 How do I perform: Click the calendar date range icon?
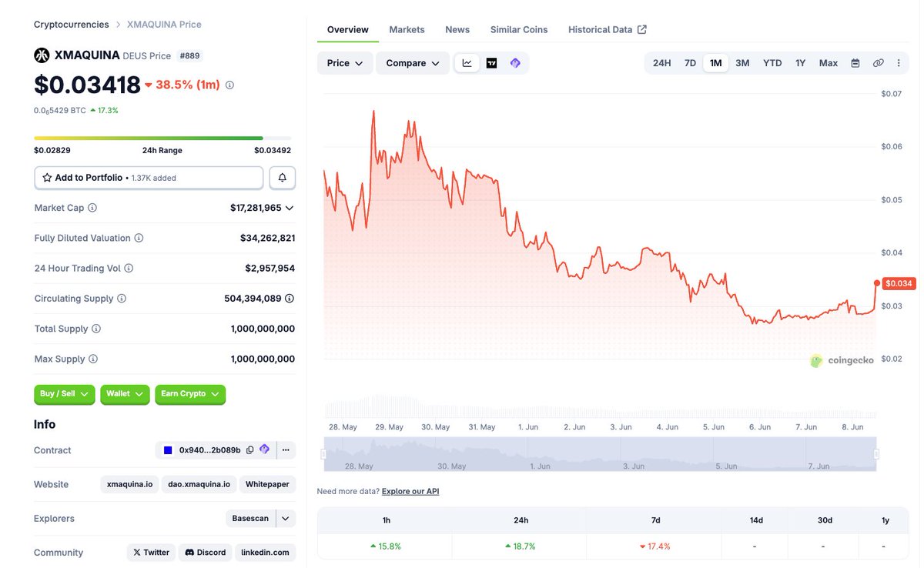click(x=855, y=63)
